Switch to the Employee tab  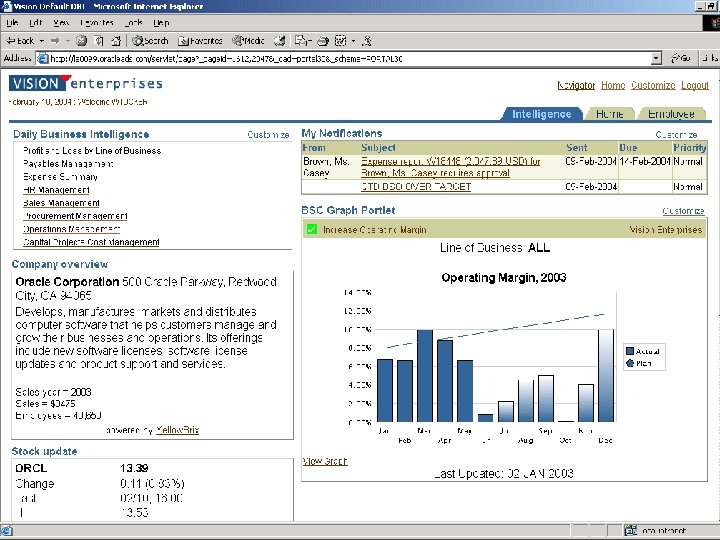pyautogui.click(x=671, y=114)
